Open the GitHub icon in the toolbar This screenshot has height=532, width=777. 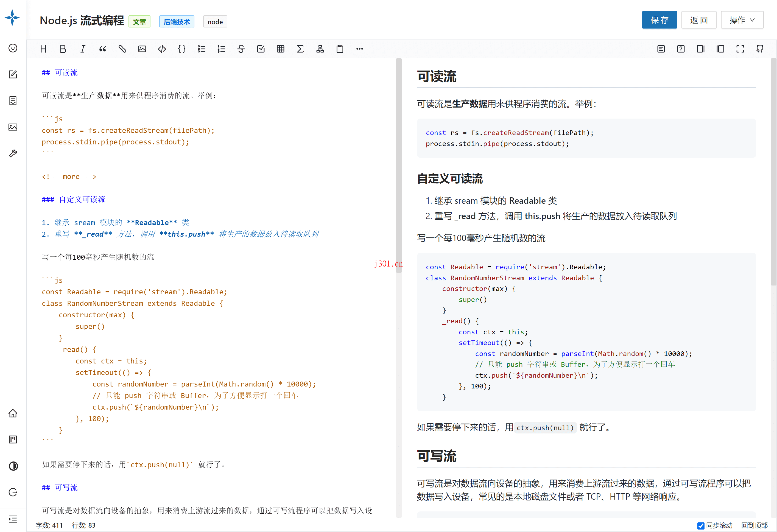tap(760, 49)
